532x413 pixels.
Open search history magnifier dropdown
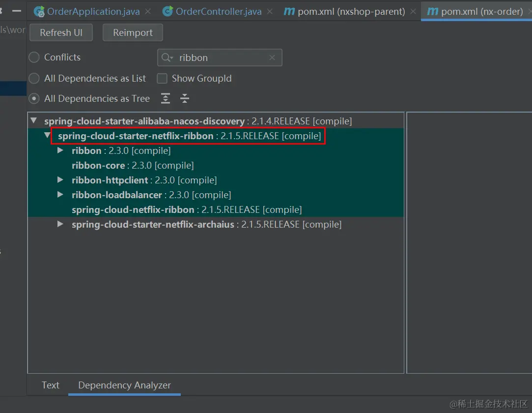(167, 58)
